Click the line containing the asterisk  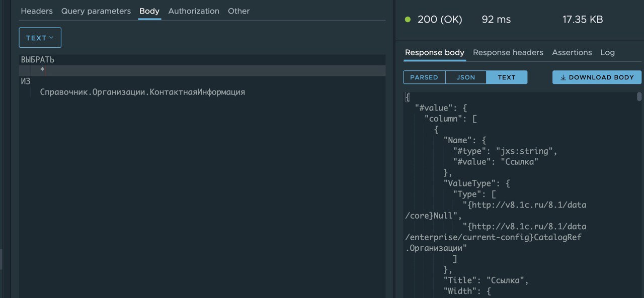pyautogui.click(x=202, y=70)
